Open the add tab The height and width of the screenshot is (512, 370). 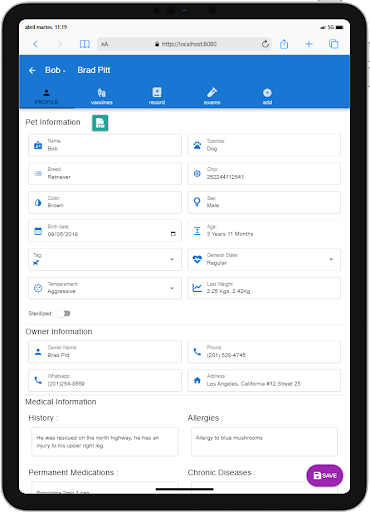[x=267, y=97]
